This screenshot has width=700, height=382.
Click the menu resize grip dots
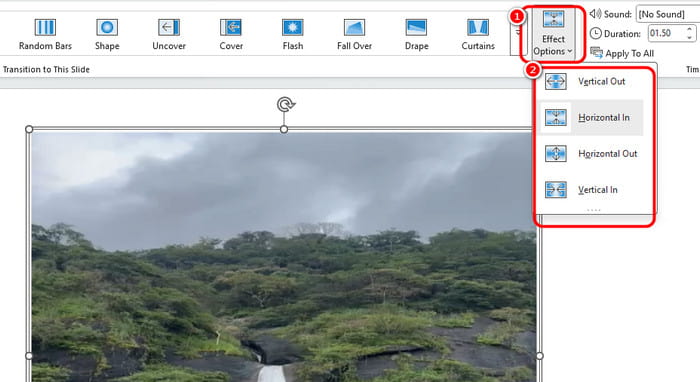594,210
